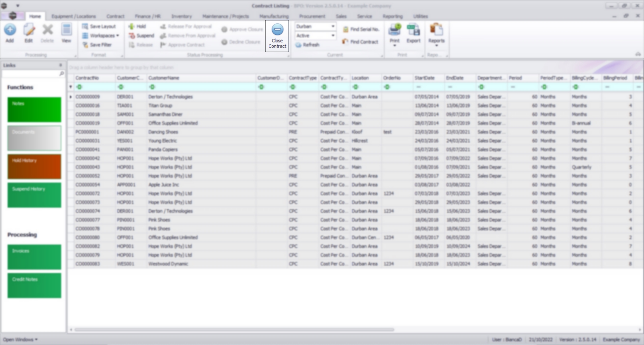644x345 pixels.
Task: Click the Refresh button
Action: 307,45
